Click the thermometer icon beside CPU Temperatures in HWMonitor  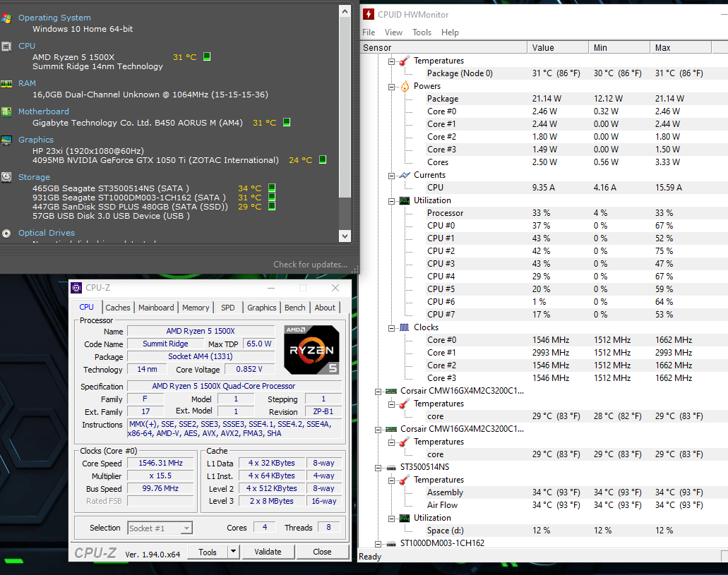pos(405,61)
